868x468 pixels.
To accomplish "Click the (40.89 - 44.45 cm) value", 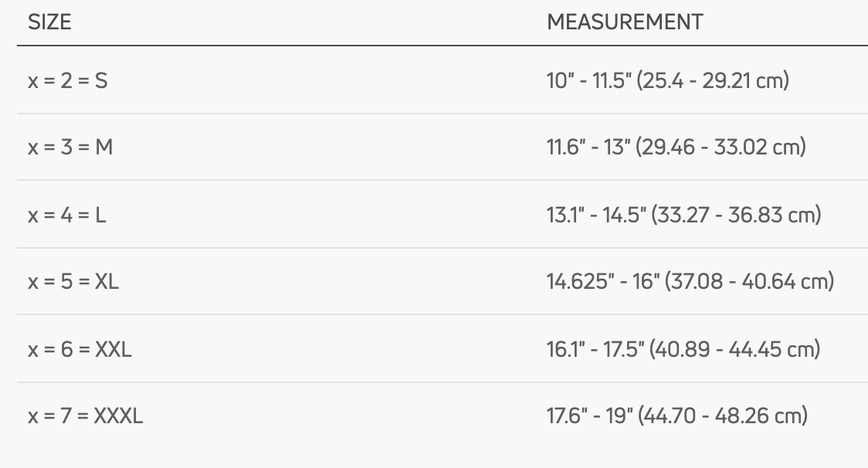I will coord(735,349).
